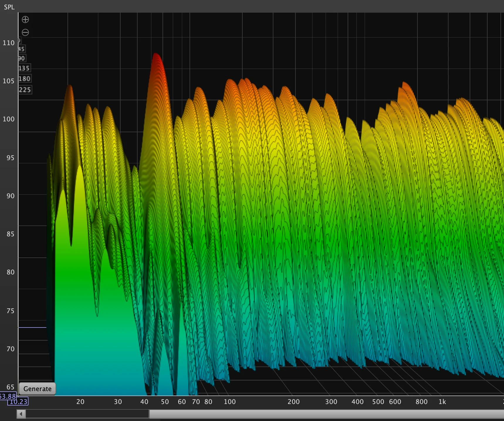Click the 63.88 SPL axis limit box
This screenshot has height=421, width=504.
[x=8, y=396]
